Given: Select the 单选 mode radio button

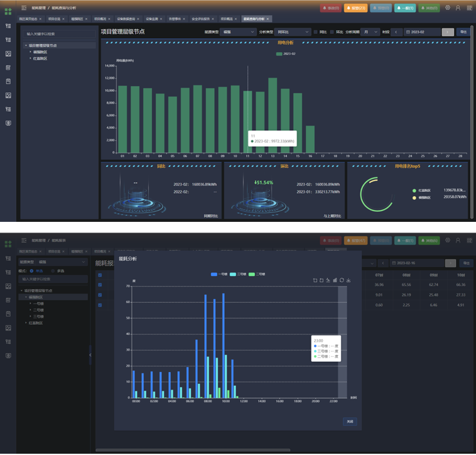Looking at the screenshot, I should (x=31, y=271).
